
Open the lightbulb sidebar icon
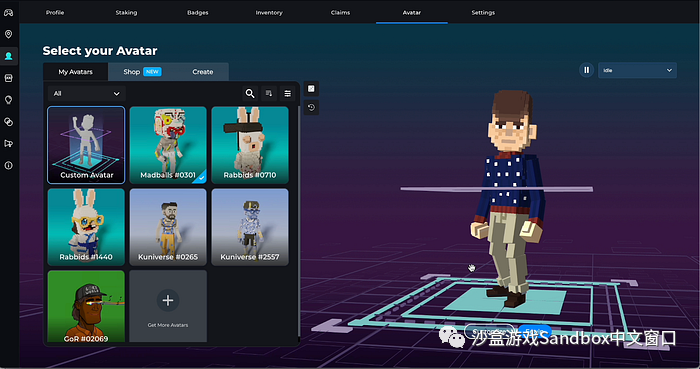coord(8,100)
